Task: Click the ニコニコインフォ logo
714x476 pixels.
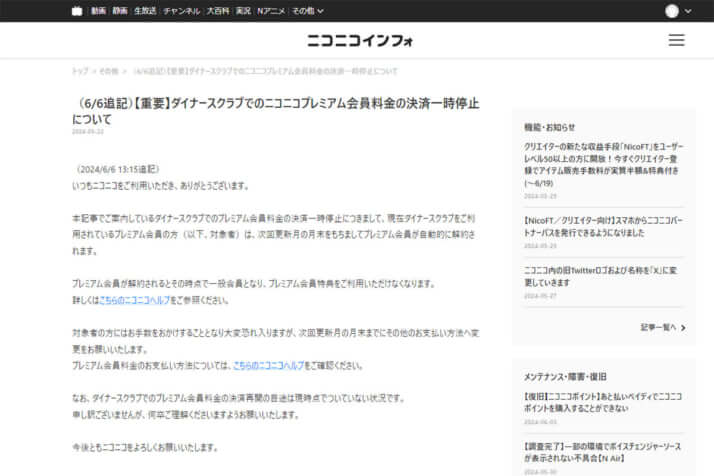Action: click(x=360, y=41)
